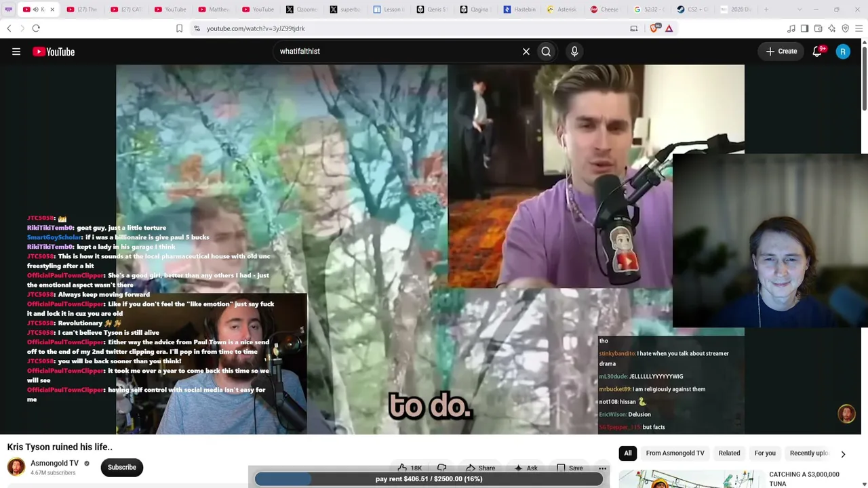The image size is (868, 488).
Task: Open Brave Rewards triangle icon
Action: (x=669, y=28)
